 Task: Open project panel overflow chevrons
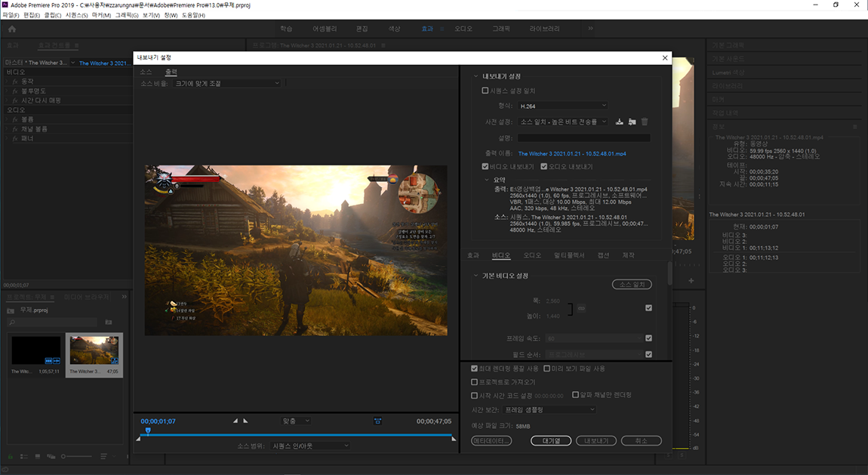pos(124,298)
